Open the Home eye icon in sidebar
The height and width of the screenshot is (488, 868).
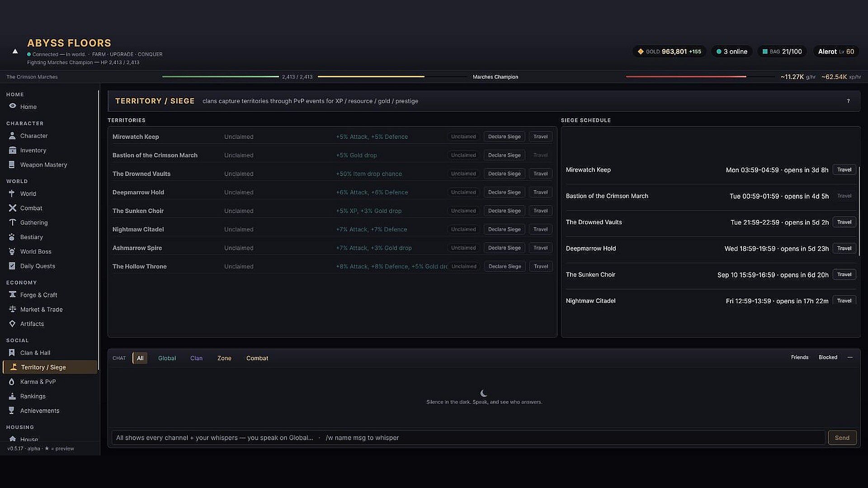[x=12, y=106]
